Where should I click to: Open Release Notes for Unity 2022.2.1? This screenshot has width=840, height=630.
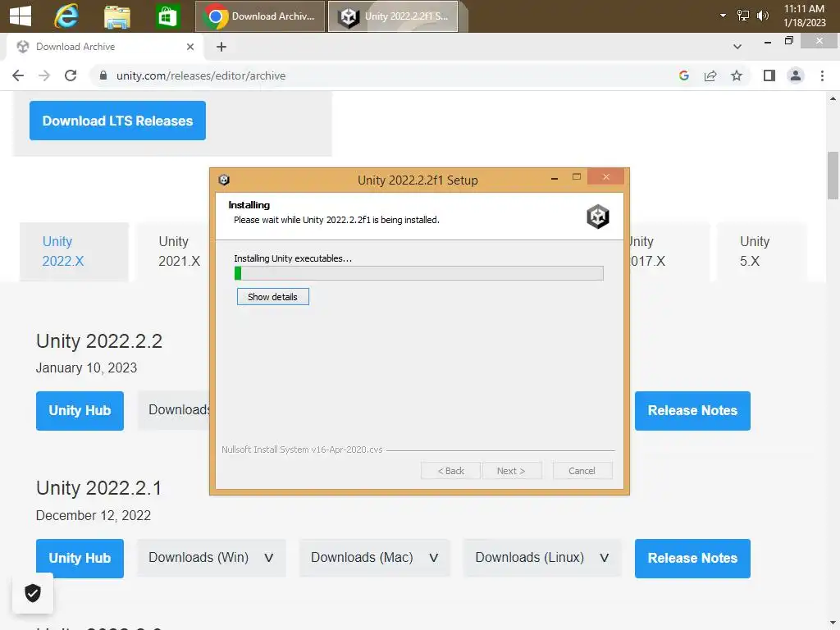point(692,558)
